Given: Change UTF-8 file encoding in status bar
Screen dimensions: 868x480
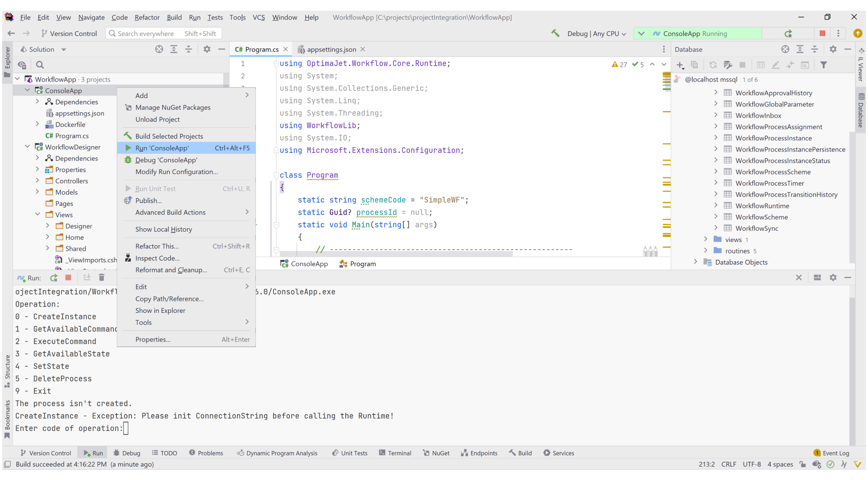Looking at the screenshot, I should [752, 464].
